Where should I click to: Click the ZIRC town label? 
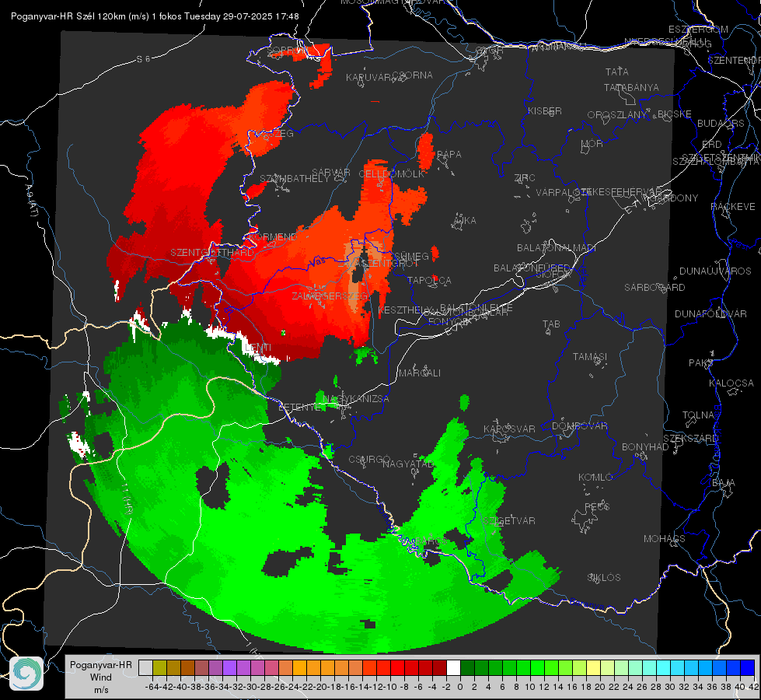[525, 178]
